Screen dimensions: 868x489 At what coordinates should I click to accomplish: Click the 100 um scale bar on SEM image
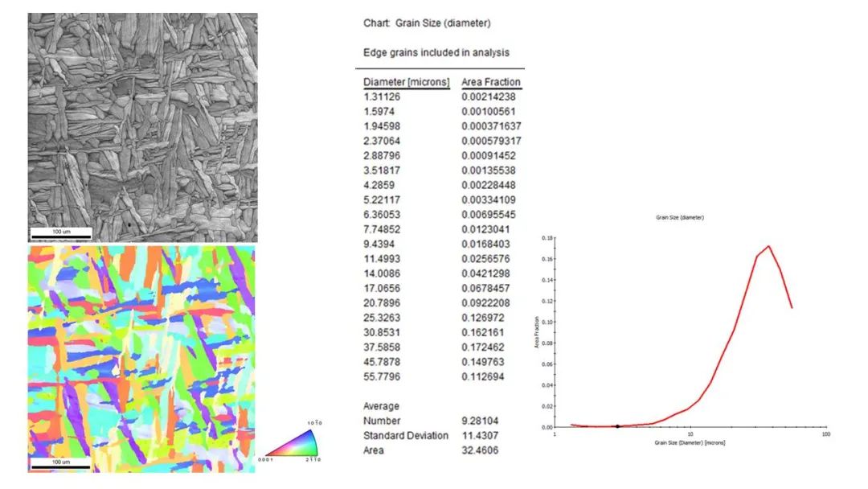pos(61,234)
